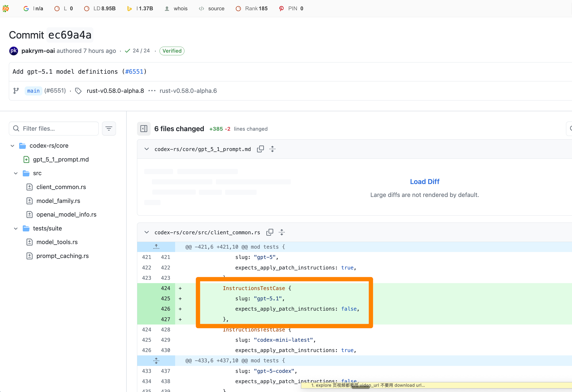Toggle the file tree sidebar panel
Viewport: 572px width, 392px height.
point(144,129)
